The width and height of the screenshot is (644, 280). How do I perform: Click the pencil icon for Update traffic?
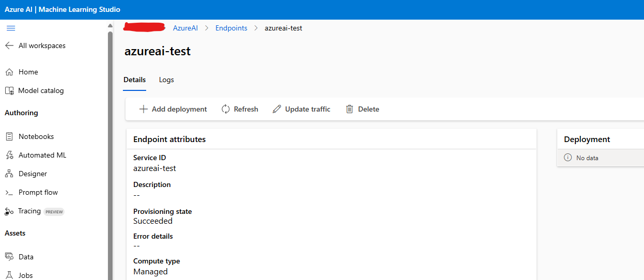pos(277,109)
